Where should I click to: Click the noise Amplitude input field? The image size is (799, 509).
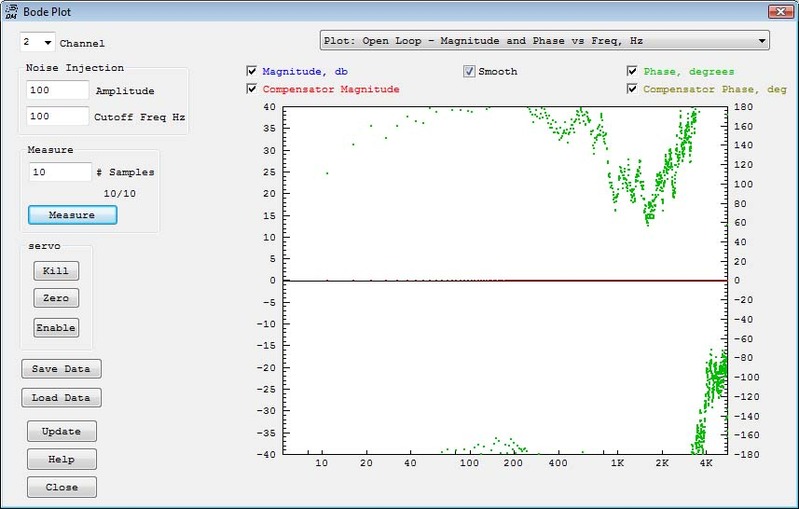click(x=58, y=90)
